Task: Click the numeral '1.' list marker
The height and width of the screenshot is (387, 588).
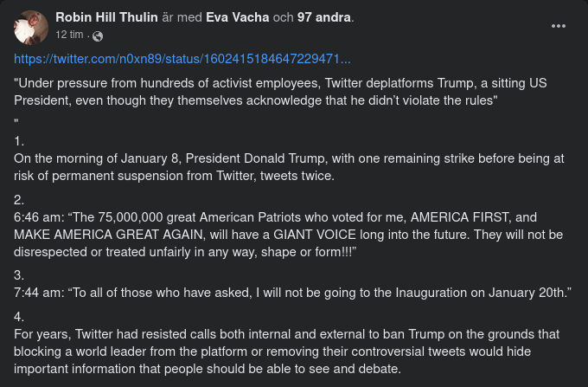Action: (20, 140)
